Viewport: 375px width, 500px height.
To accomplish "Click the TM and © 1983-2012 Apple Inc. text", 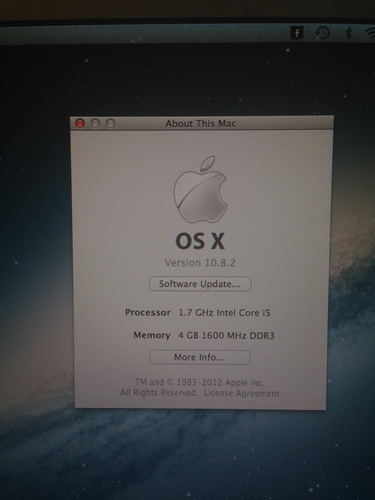I will coord(199,382).
